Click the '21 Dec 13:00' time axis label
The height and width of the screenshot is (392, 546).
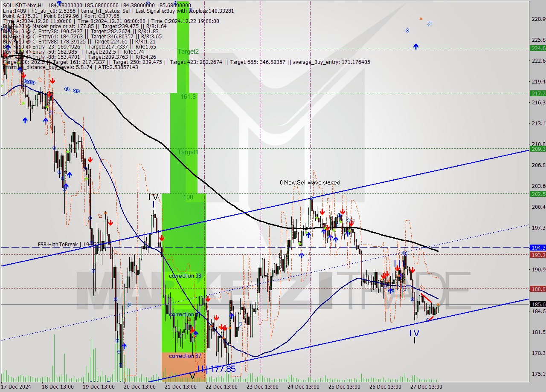point(180,387)
